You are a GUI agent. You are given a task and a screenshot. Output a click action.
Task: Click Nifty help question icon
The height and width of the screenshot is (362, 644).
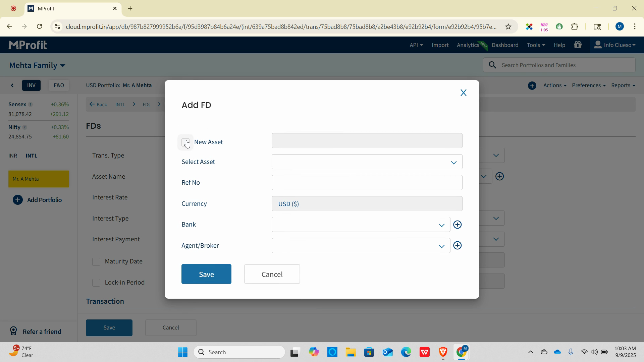click(24, 127)
